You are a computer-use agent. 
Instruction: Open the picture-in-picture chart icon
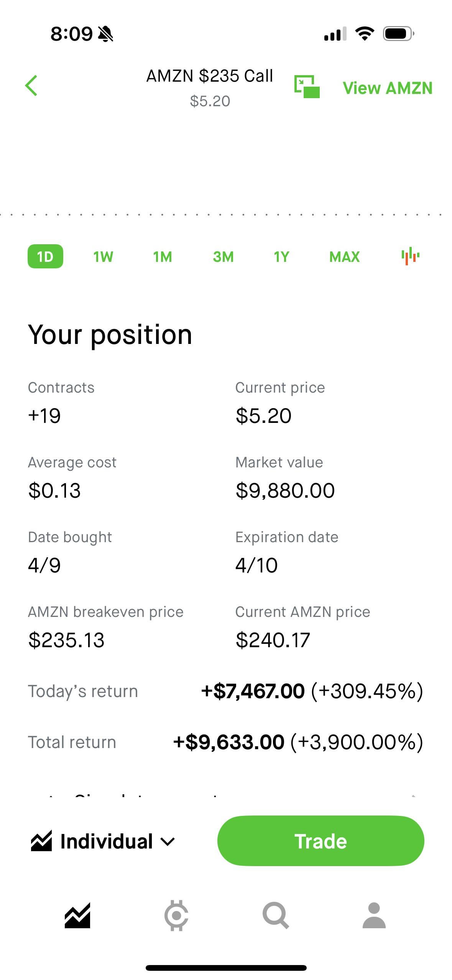pyautogui.click(x=307, y=87)
